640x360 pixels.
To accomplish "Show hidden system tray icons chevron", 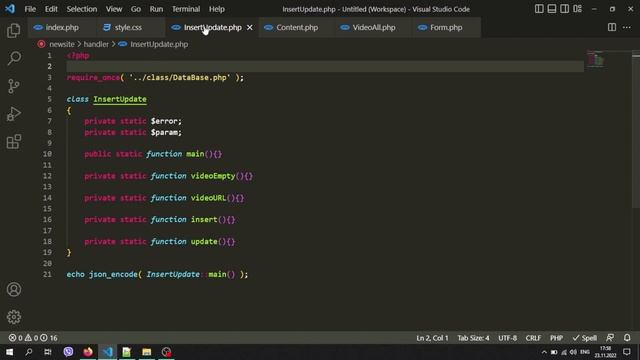I will tap(544, 352).
